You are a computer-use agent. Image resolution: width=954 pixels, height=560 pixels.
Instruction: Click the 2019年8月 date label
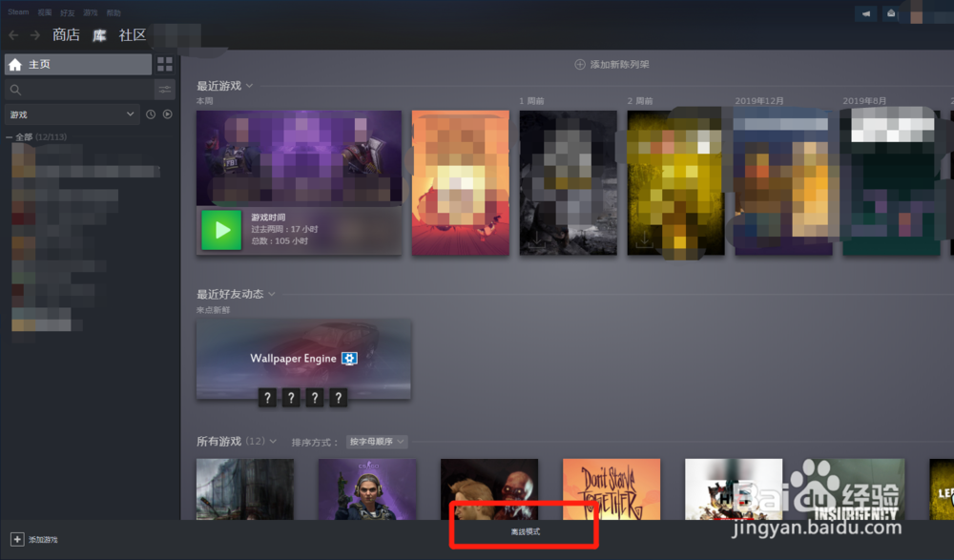(864, 101)
